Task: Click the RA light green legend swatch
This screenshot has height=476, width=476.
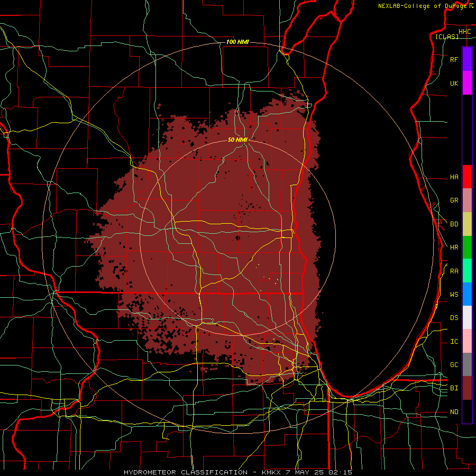Action: click(467, 271)
